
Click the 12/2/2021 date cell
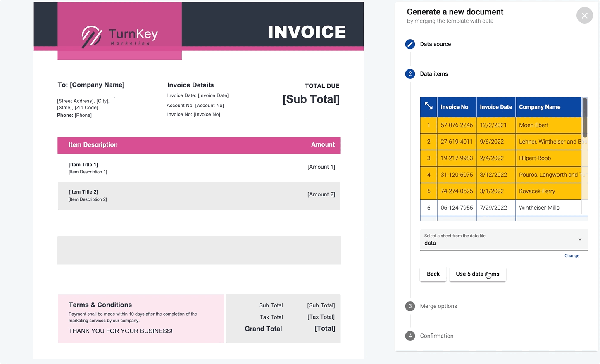(x=496, y=125)
